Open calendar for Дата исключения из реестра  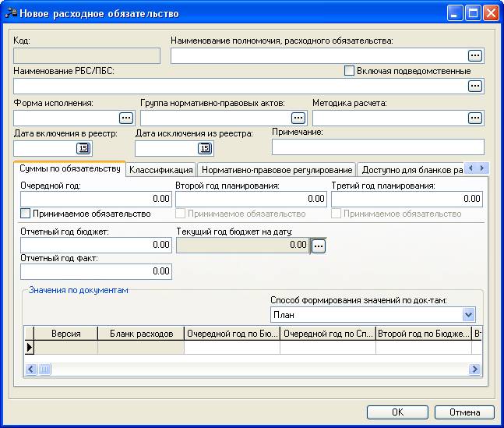point(205,148)
